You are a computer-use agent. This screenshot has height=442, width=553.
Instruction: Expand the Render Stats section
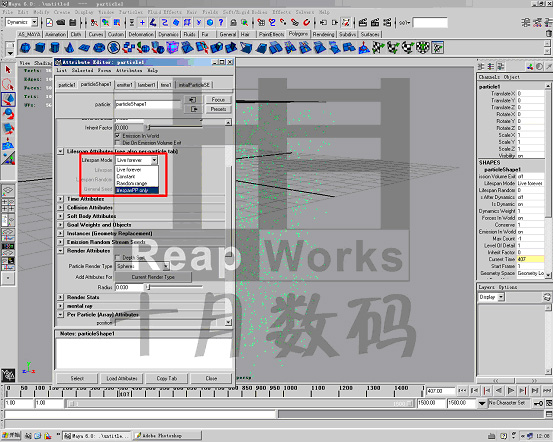(60, 297)
